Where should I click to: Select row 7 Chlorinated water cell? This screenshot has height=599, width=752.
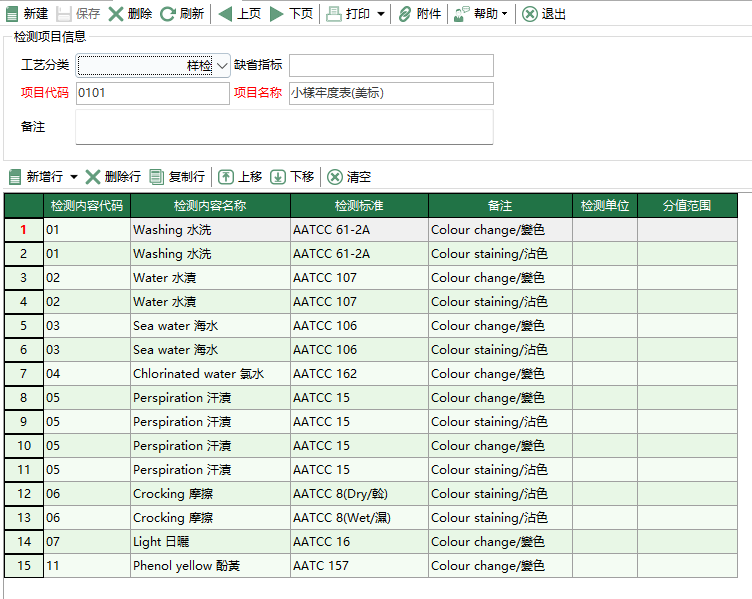click(210, 374)
